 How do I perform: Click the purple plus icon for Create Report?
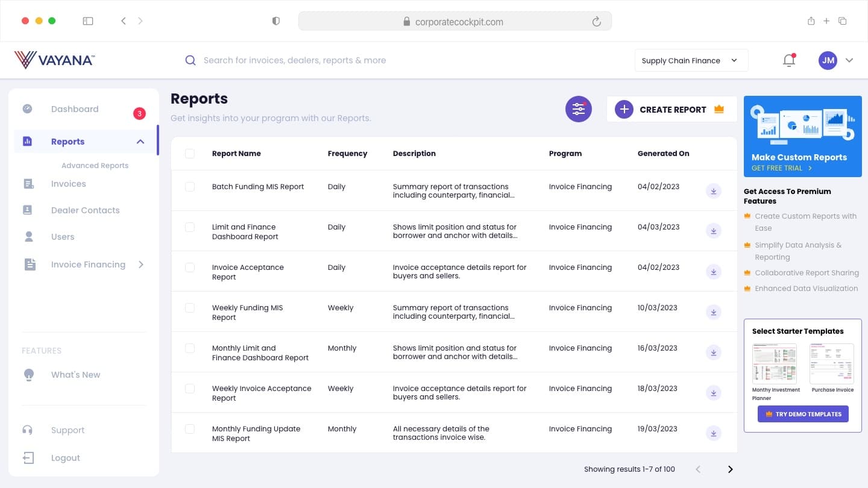624,109
